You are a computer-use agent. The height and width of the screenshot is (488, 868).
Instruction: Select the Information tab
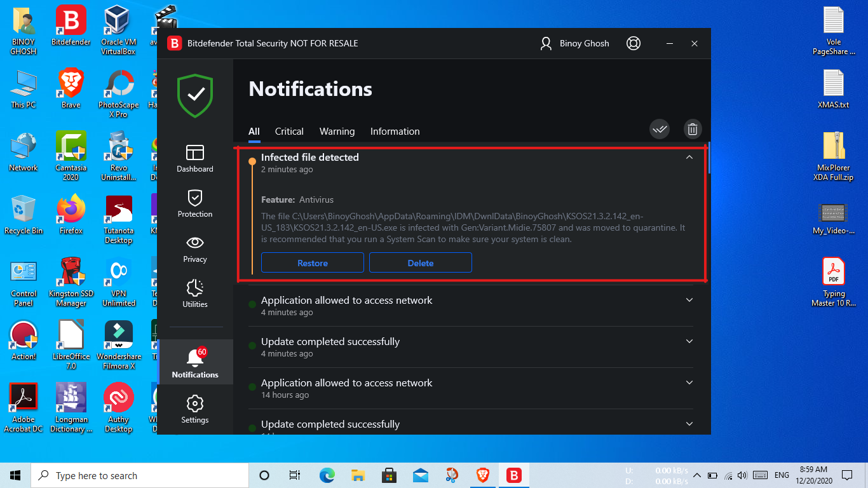tap(395, 132)
